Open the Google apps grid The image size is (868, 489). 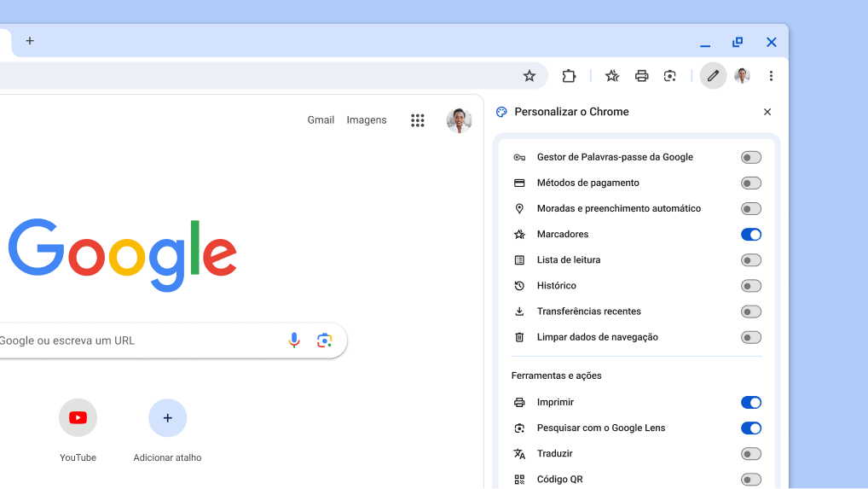click(x=418, y=120)
